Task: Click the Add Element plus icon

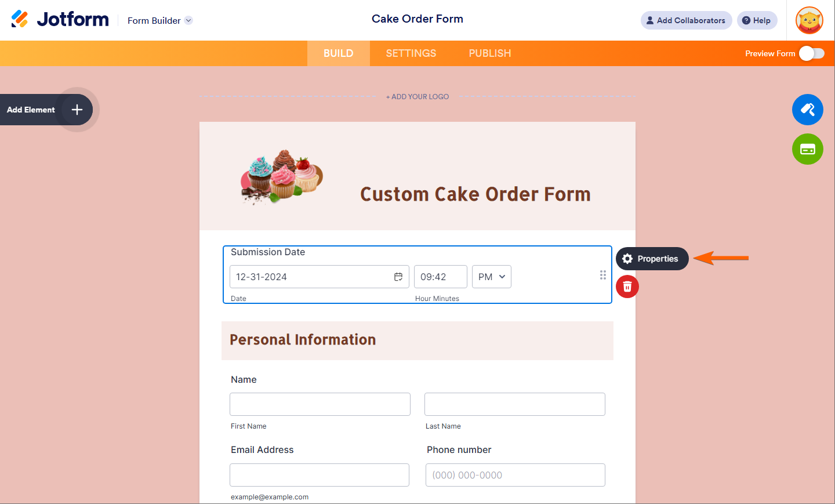Action: pos(77,110)
